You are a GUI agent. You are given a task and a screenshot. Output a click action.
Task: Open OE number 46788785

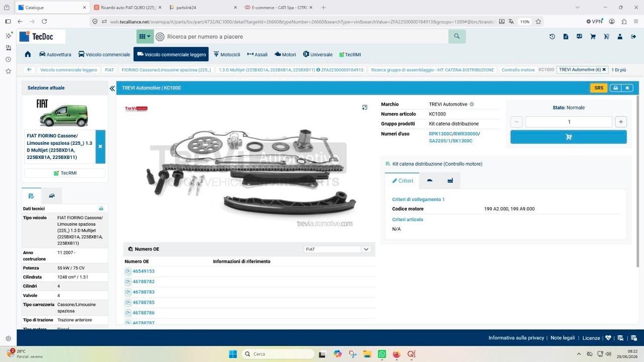point(143,303)
